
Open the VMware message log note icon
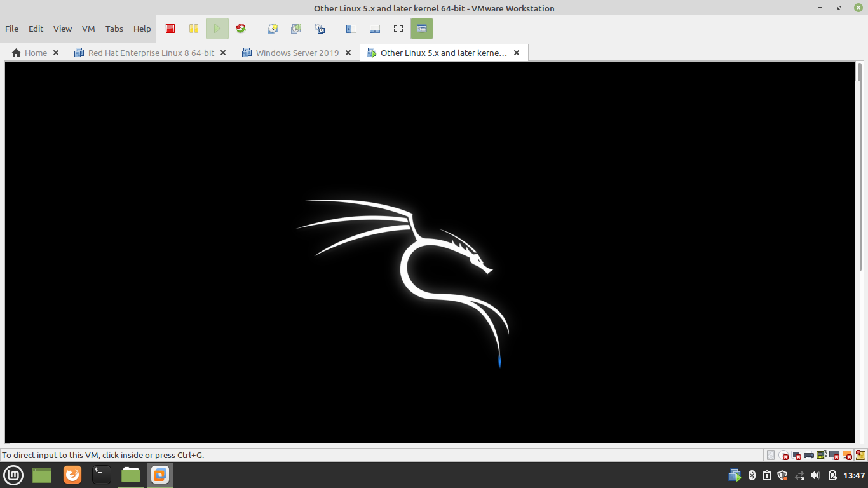click(x=860, y=455)
